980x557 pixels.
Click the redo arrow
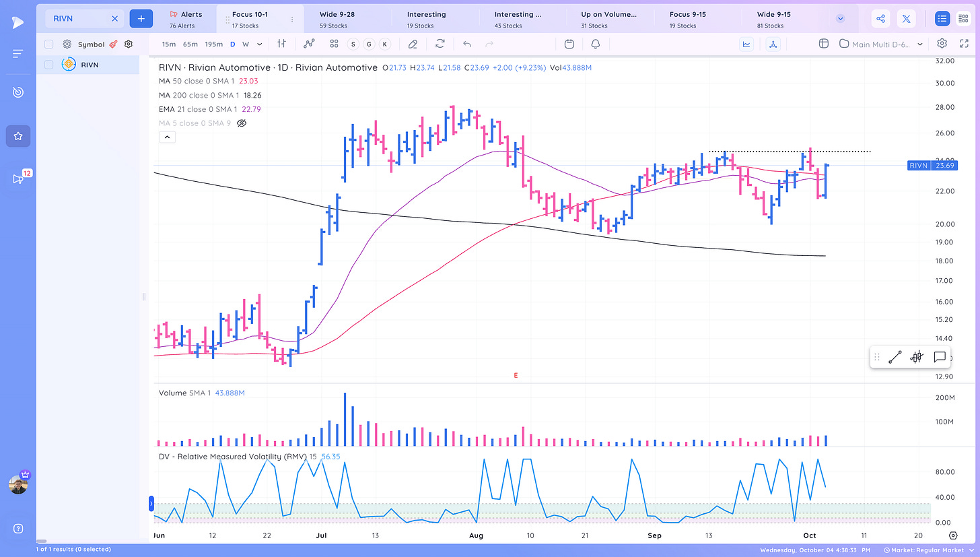489,44
